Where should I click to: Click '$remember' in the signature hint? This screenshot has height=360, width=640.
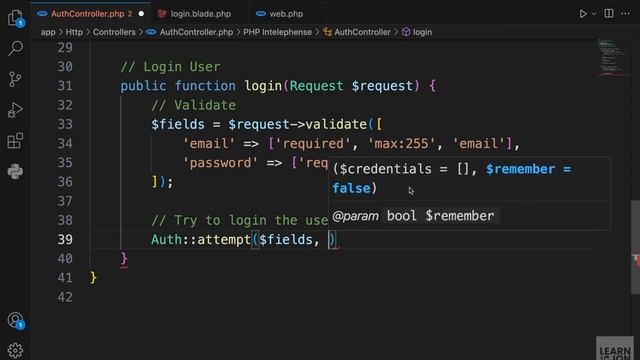click(521, 169)
